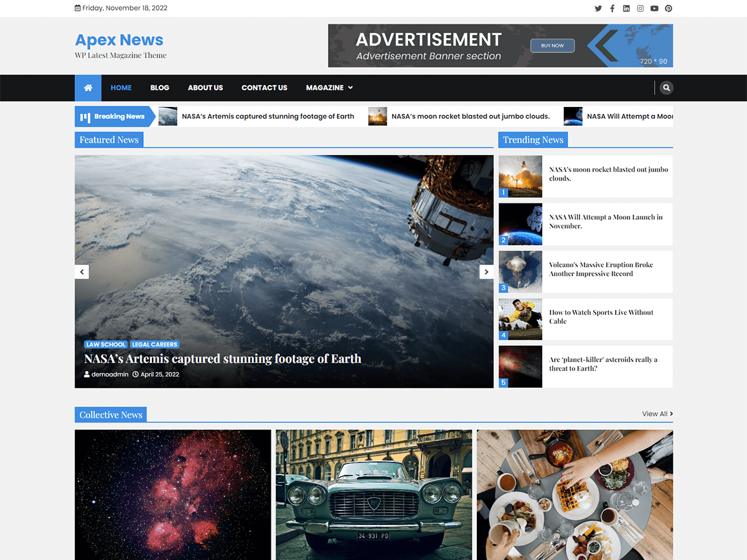
Task: Navigate to the ABOUT US page
Action: pyautogui.click(x=205, y=88)
